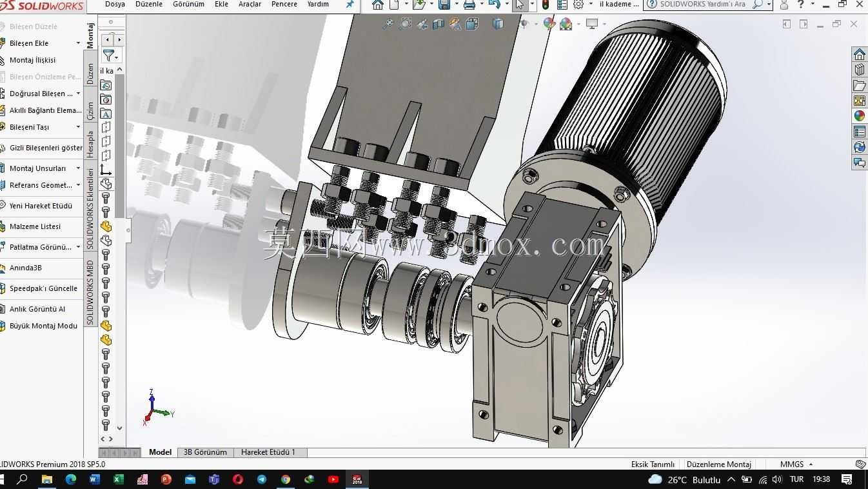Open Design Library in task pane
The width and height of the screenshot is (868, 489).
pyautogui.click(x=859, y=70)
